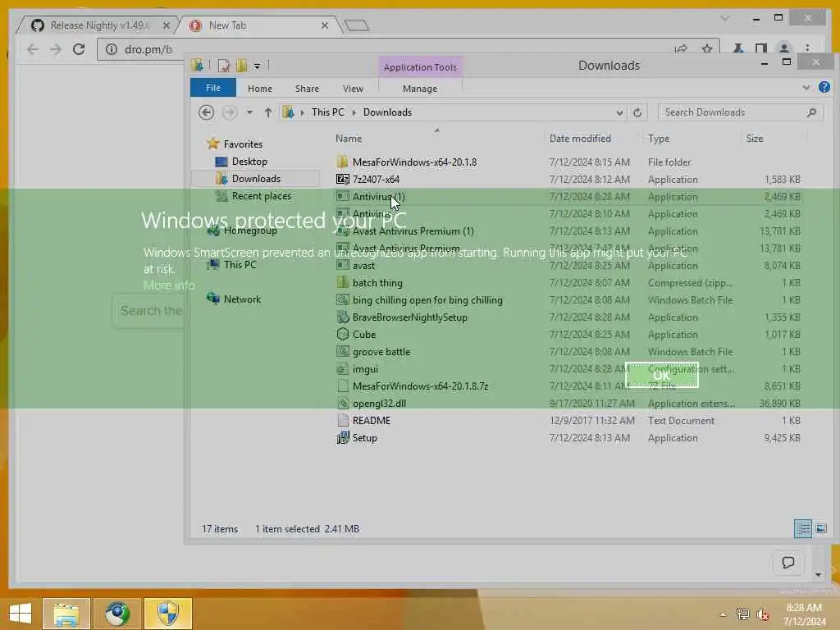Select 7z2407-x64 application icon
The width and height of the screenshot is (840, 630).
click(x=343, y=179)
